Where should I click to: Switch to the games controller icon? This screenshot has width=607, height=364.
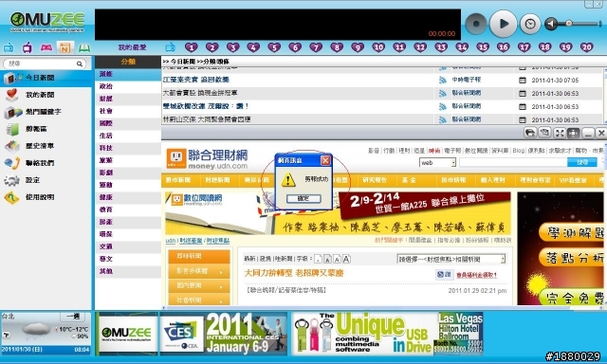coord(46,47)
